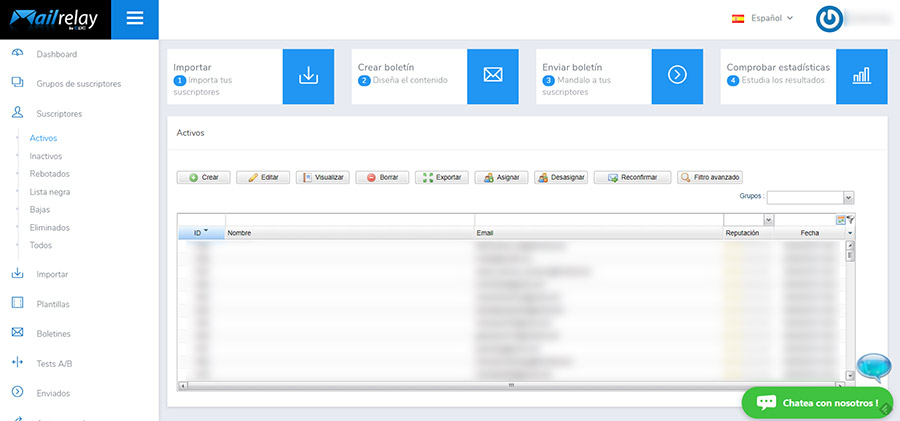
Task: Click the Crear button
Action: tap(203, 177)
